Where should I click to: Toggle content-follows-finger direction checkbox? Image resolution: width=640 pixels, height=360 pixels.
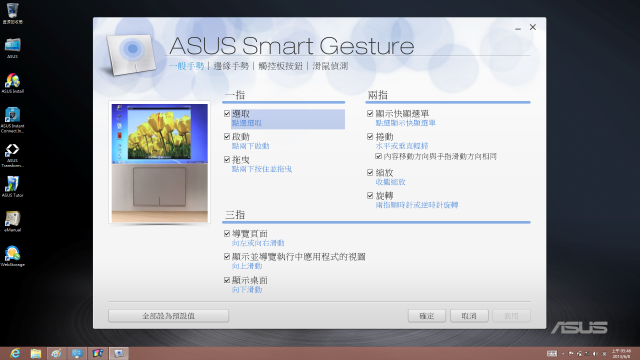[x=378, y=156]
